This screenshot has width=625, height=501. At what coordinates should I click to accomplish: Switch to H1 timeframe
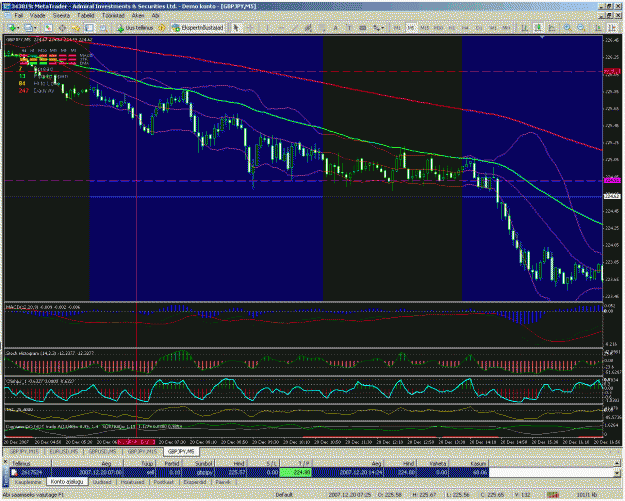point(452,28)
